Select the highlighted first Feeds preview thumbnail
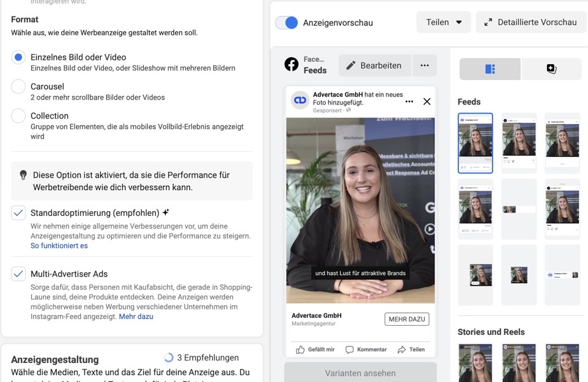Viewport: 588px width, 382px height. [475, 143]
